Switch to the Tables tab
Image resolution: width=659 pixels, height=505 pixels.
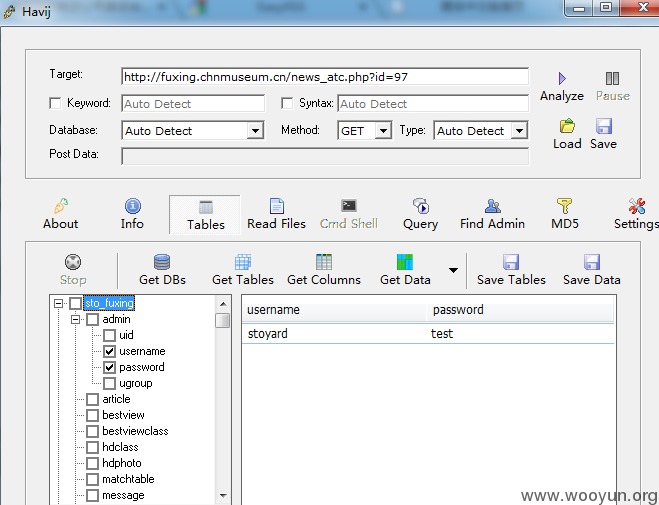point(205,215)
